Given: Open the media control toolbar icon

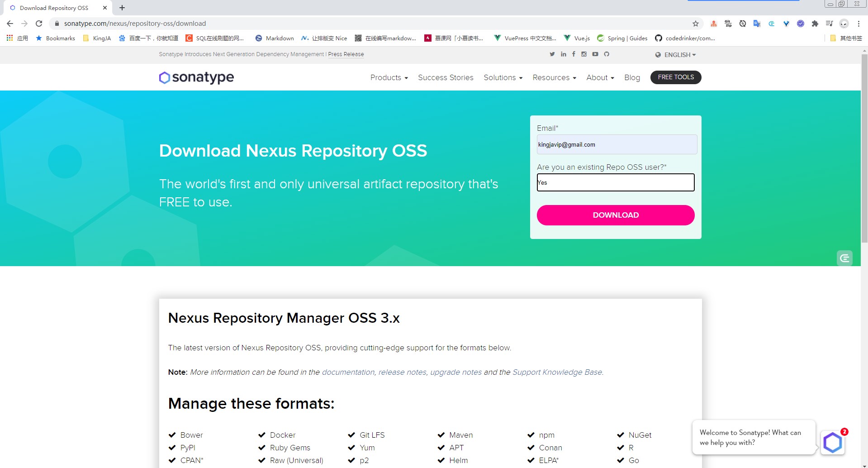Looking at the screenshot, I should (x=830, y=24).
